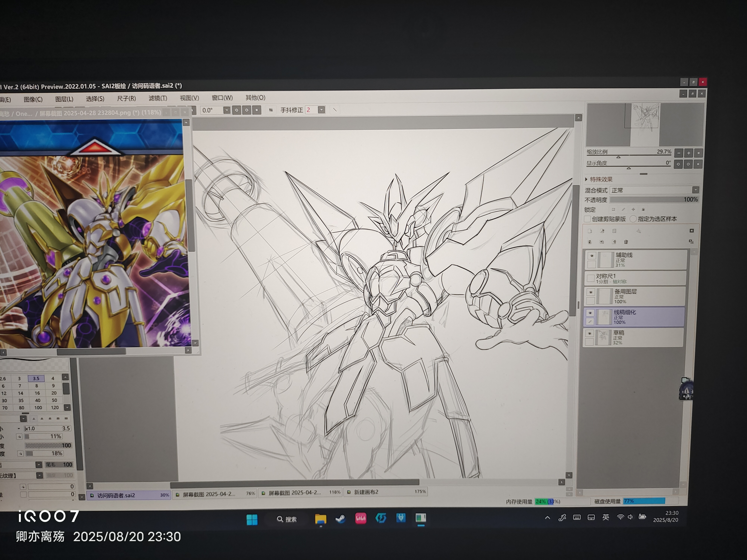This screenshot has width=747, height=560.
Task: Click the lock all padlock icon
Action: click(x=643, y=210)
